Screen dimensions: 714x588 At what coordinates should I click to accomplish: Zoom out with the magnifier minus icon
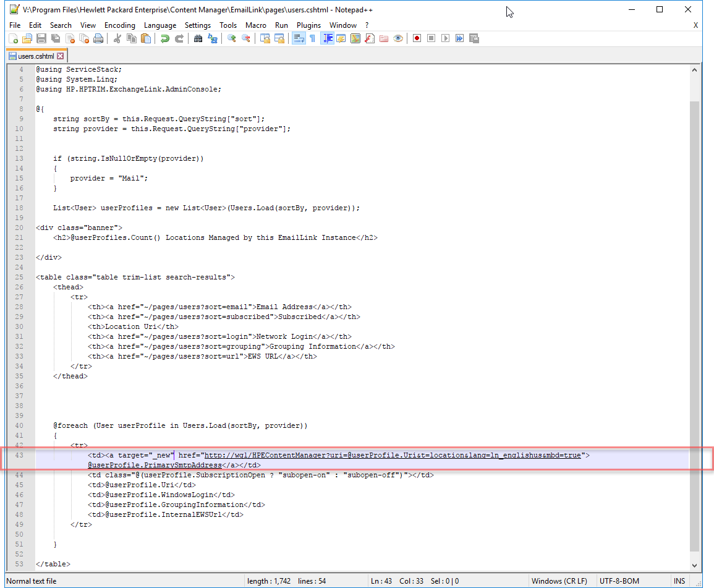(245, 39)
